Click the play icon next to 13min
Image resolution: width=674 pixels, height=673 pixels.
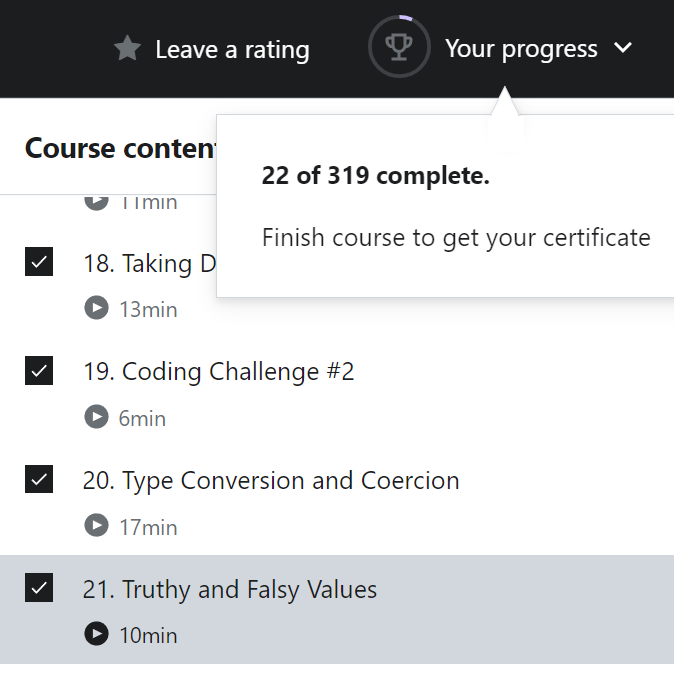pyautogui.click(x=96, y=308)
